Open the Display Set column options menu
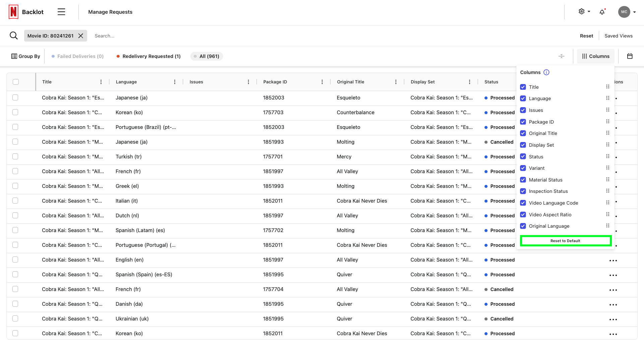 469,81
